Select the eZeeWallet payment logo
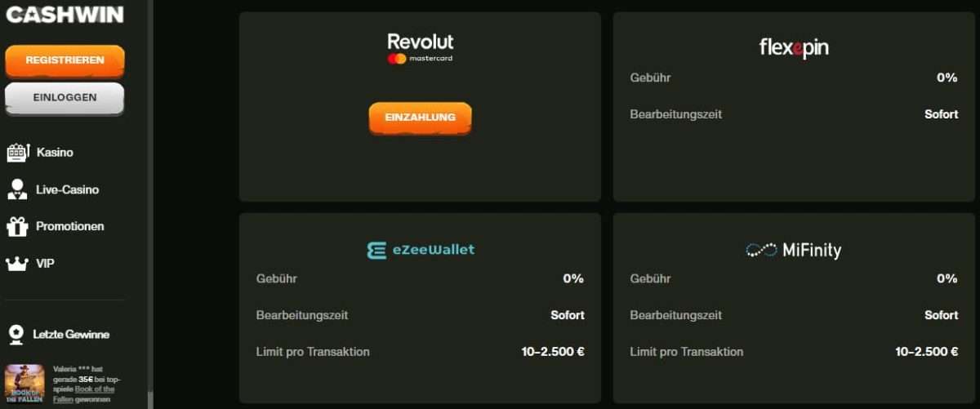Image resolution: width=980 pixels, height=409 pixels. click(421, 250)
